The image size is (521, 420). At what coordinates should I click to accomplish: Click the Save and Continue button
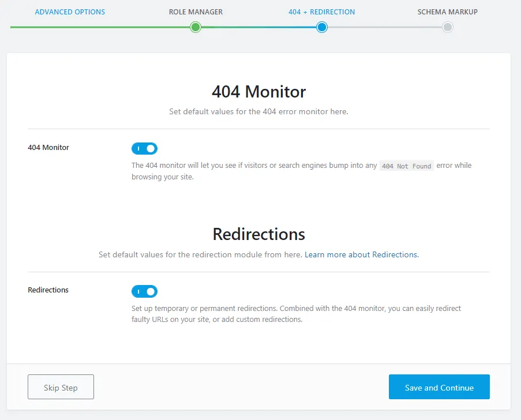tap(439, 387)
